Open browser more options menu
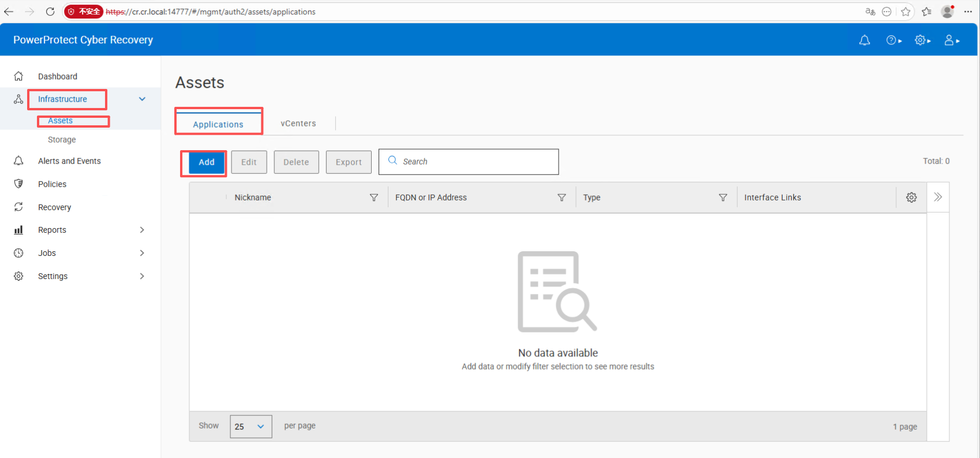 (968, 12)
